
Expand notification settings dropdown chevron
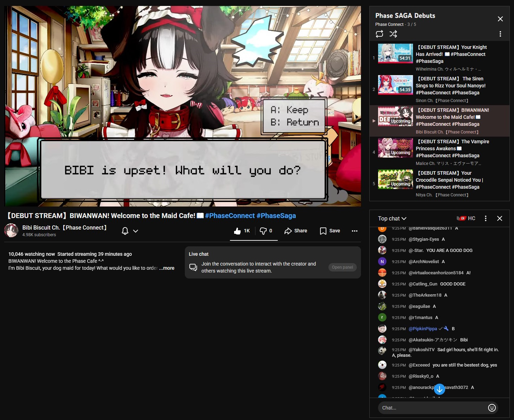coord(136,231)
